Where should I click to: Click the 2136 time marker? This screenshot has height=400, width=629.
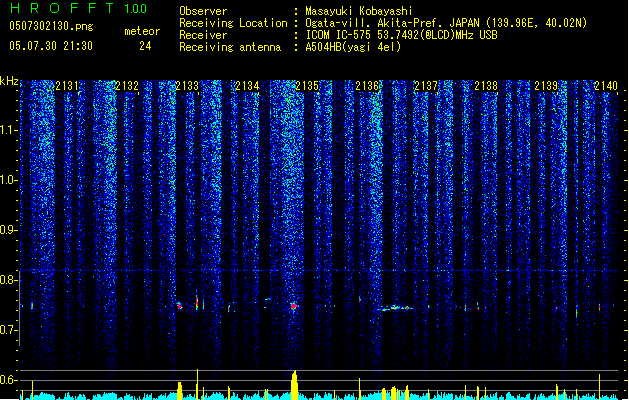click(367, 86)
